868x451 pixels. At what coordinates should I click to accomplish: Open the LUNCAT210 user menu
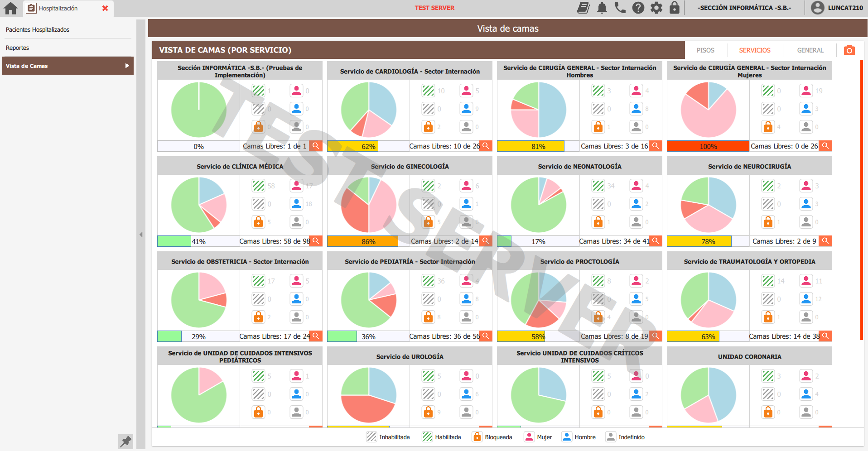click(837, 8)
